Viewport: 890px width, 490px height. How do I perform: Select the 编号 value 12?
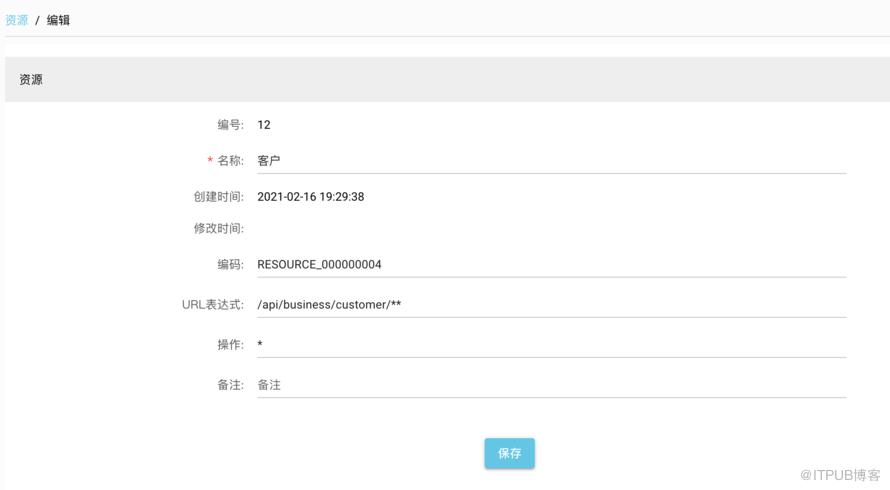point(264,125)
